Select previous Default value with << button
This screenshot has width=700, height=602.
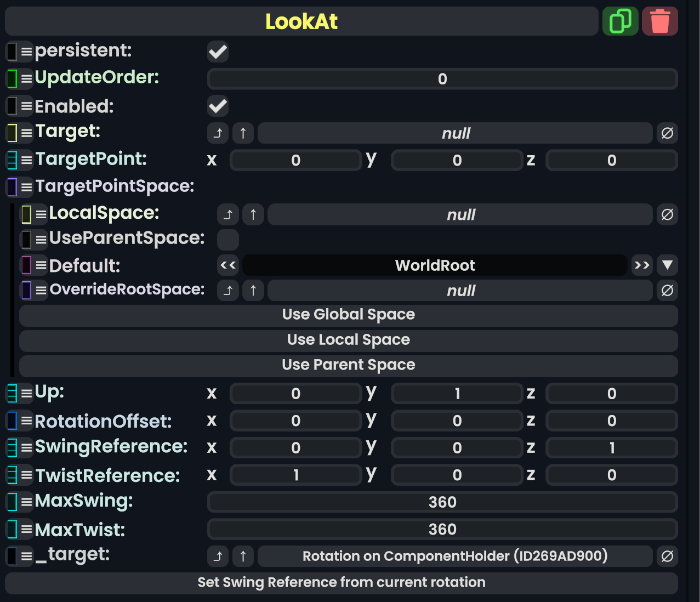(x=227, y=265)
